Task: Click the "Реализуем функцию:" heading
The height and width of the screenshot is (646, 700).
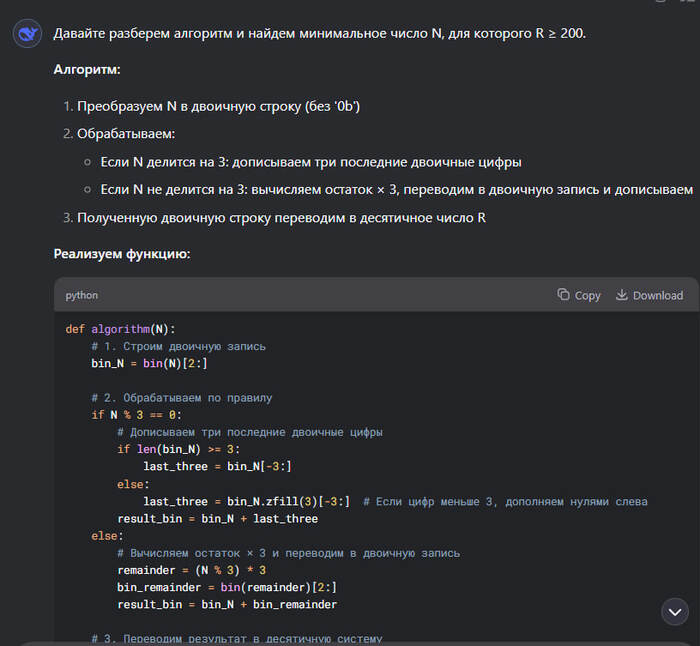Action: point(121,254)
